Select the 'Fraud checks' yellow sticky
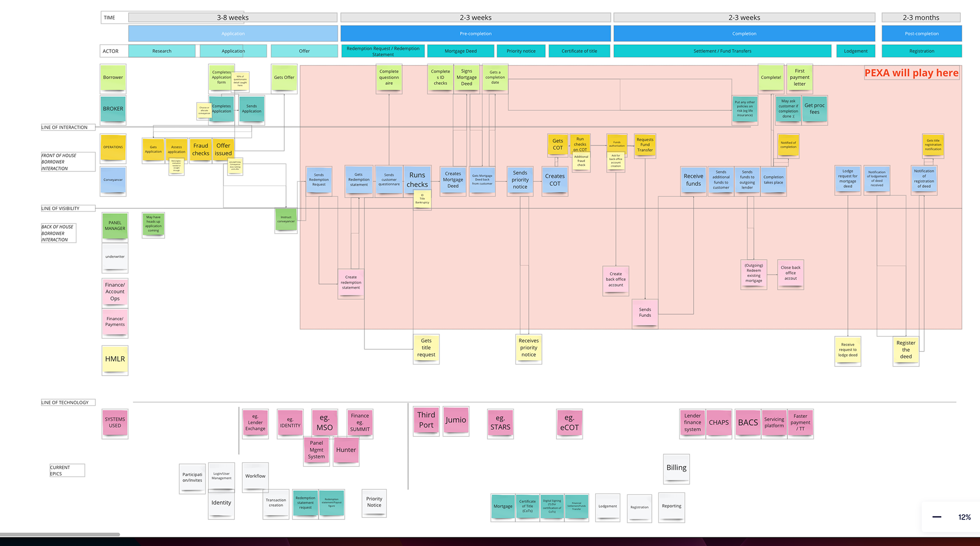This screenshot has height=546, width=980. click(x=201, y=150)
